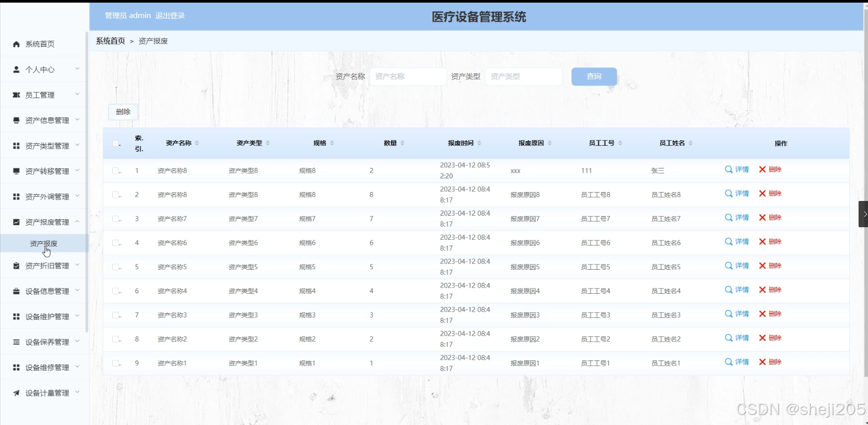
Task: Expand the 员工管理 menu chevron
Action: point(77,94)
